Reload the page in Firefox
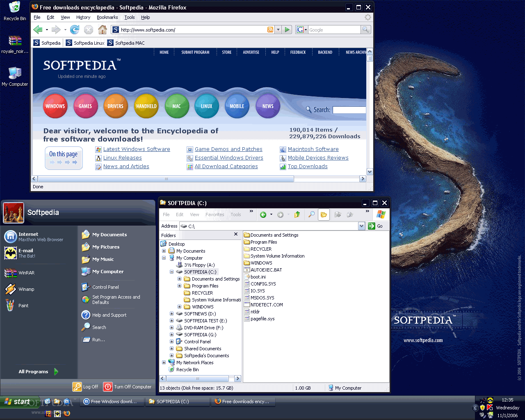 75,30
